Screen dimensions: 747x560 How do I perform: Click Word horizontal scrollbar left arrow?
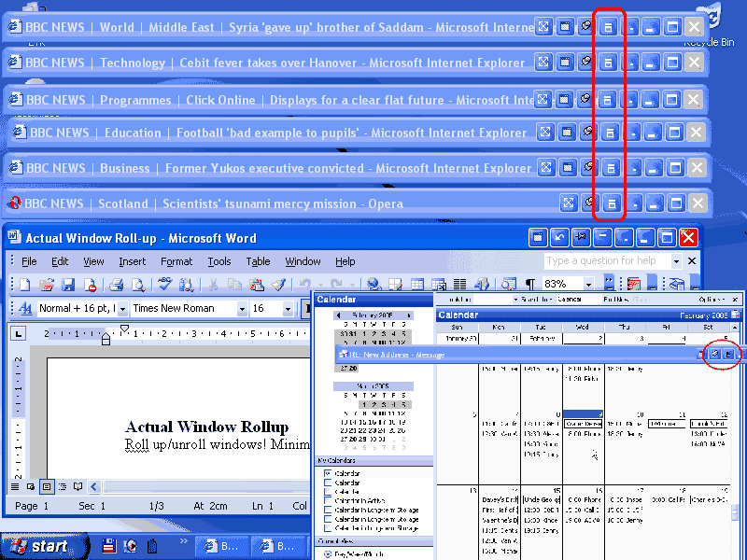click(94, 486)
